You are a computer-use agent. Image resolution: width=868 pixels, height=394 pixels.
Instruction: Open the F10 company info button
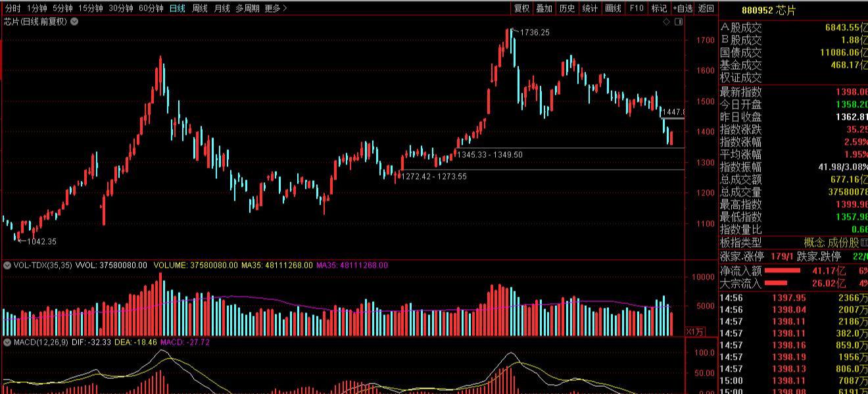point(636,9)
